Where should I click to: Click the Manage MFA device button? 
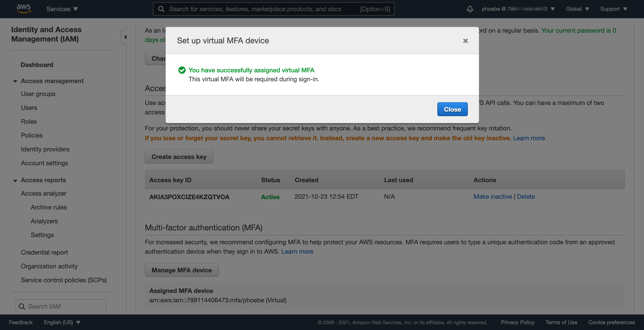pyautogui.click(x=182, y=270)
